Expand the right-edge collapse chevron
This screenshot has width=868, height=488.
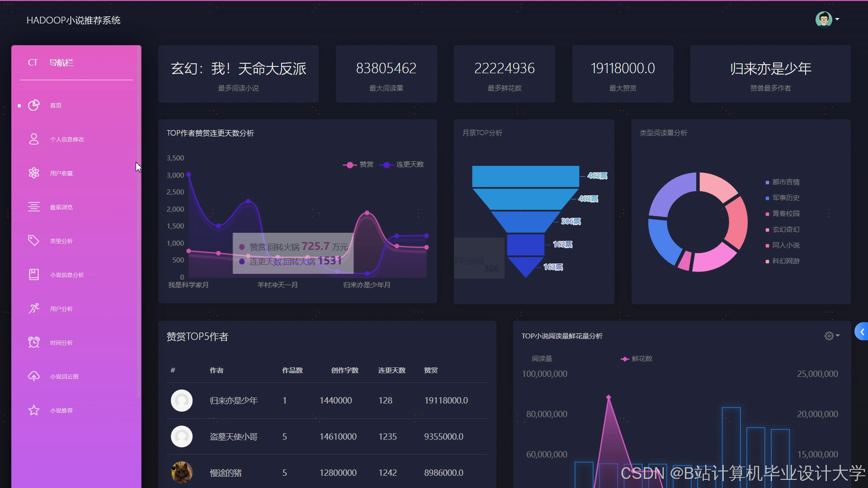862,331
